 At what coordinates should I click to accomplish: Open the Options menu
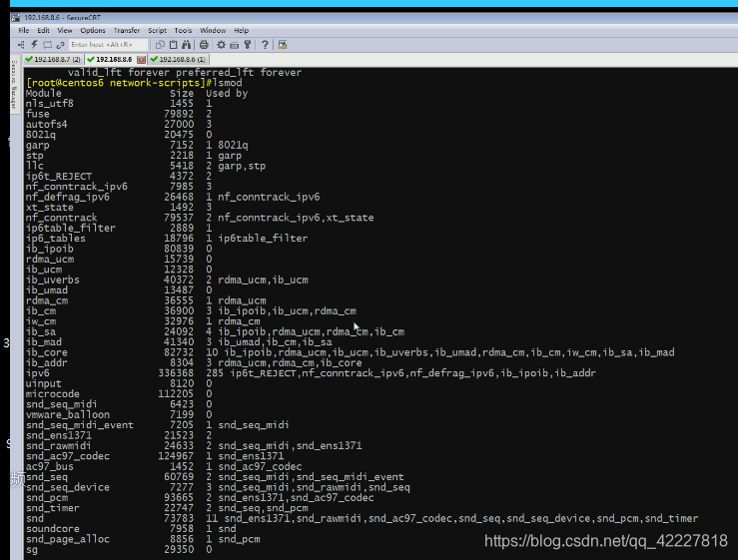(x=93, y=31)
